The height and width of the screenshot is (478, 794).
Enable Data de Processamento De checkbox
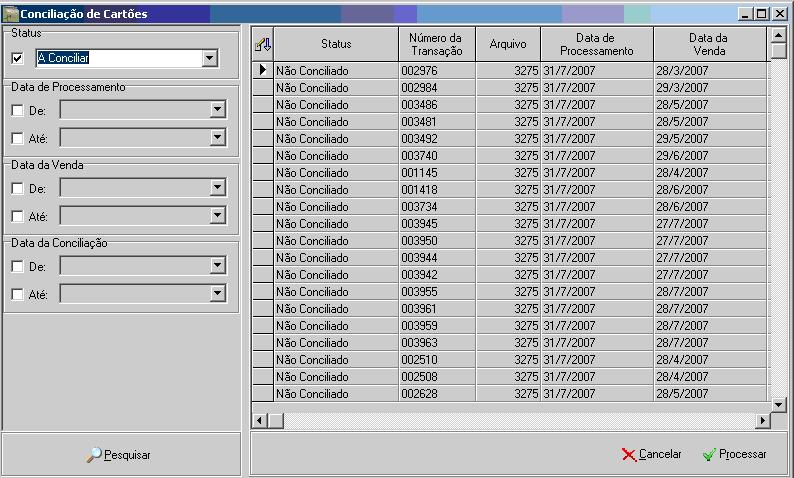(17, 110)
